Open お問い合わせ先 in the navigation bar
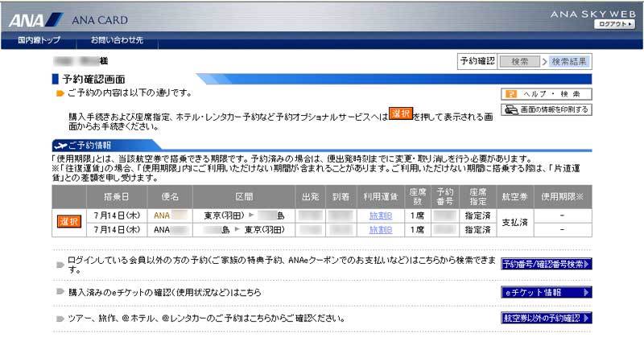 pyautogui.click(x=117, y=39)
